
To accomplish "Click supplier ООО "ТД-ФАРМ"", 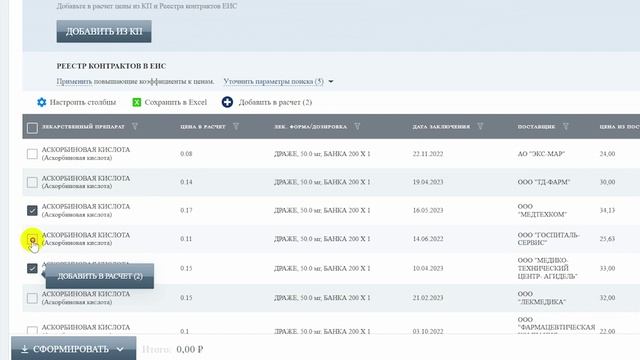I will [544, 182].
